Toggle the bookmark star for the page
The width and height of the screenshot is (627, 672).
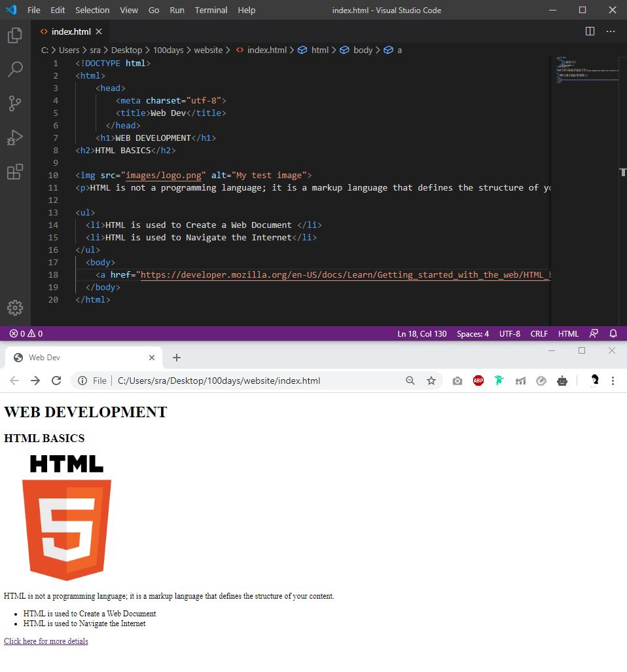(431, 381)
